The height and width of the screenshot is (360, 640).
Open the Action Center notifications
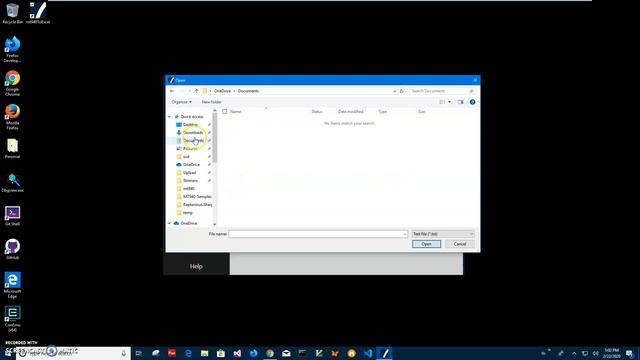629,353
